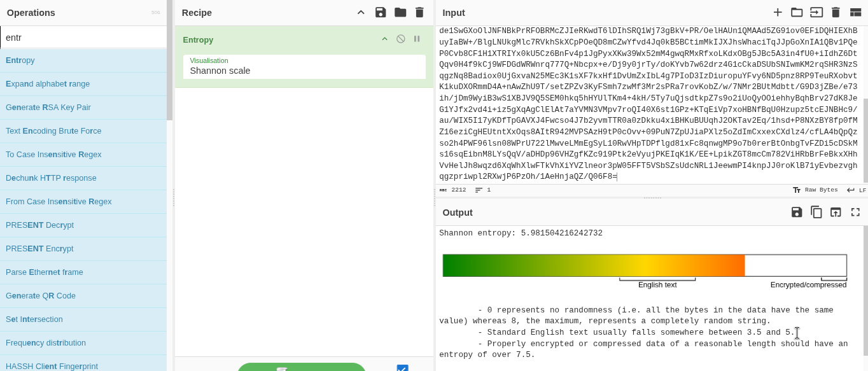Choose the Generate QR Code operation
868x371 pixels.
coord(83,296)
